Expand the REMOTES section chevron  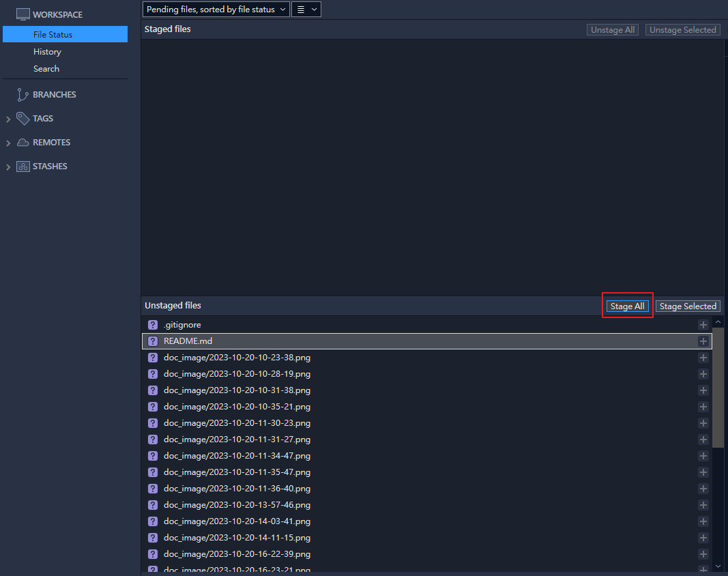click(8, 143)
